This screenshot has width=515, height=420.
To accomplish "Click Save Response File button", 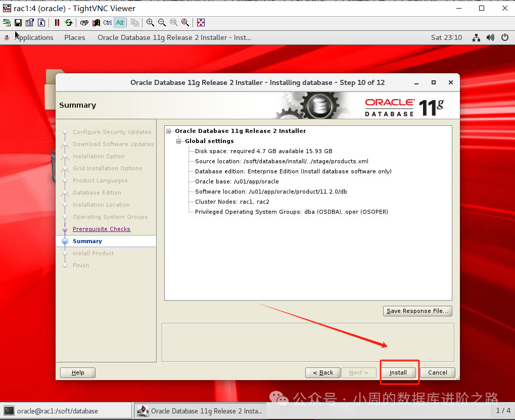I will point(417,311).
